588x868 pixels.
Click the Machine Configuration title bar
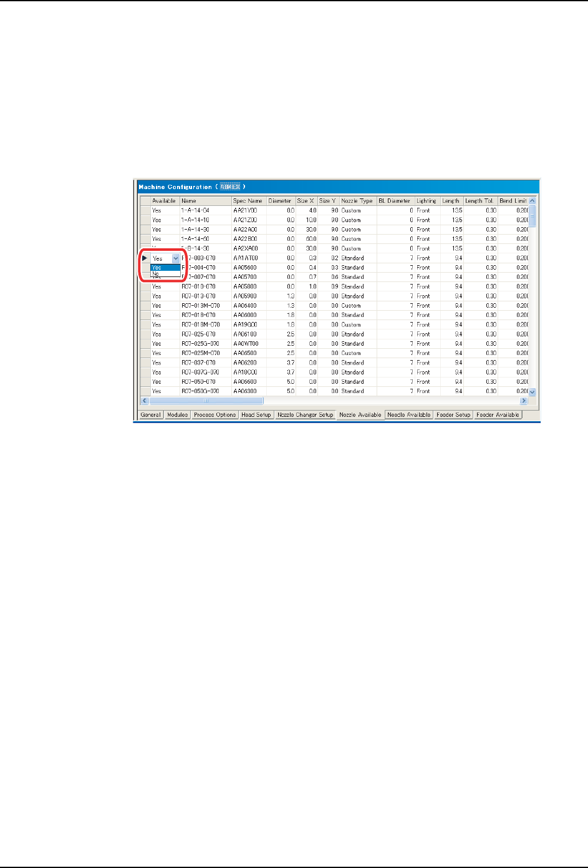click(x=337, y=187)
